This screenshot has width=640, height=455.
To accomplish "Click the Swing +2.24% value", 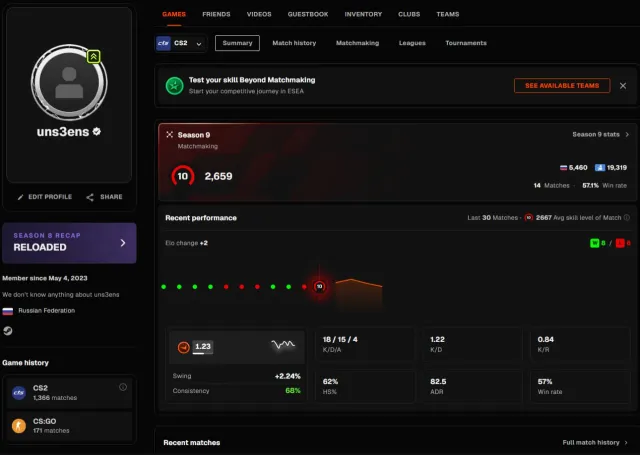I will [287, 376].
